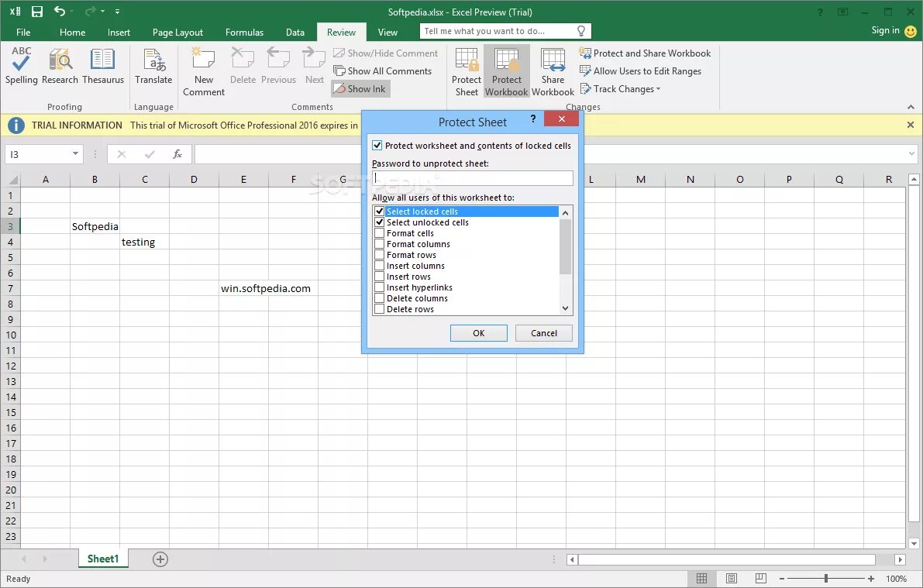Click the permissions list up arrow
923x588 pixels.
point(565,212)
